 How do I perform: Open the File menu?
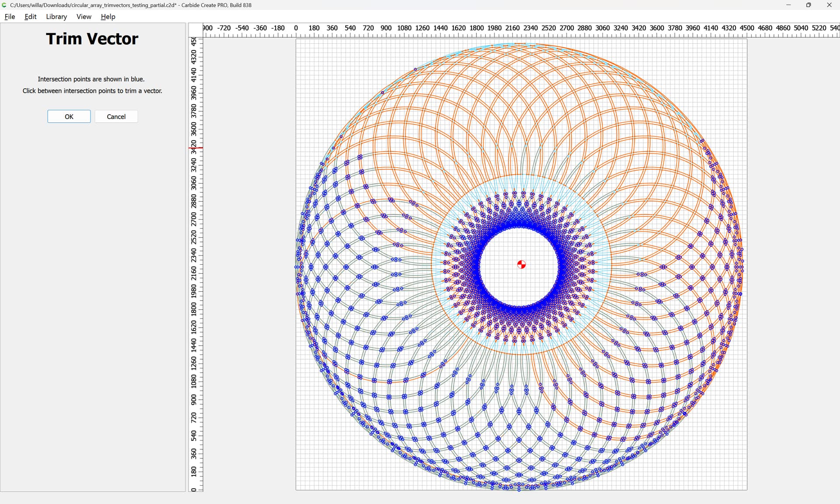(10, 17)
